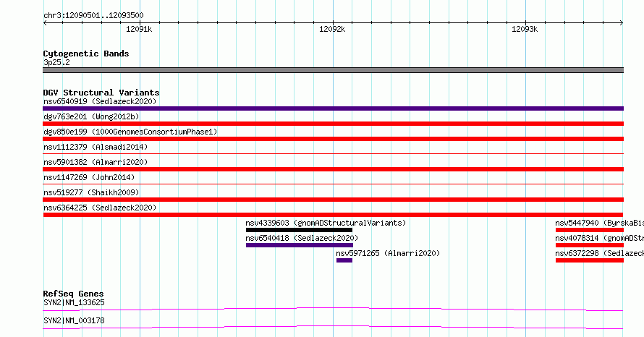
Task: Open nsv6540919 (Sedlazeck2020) variant label
Action: (100, 101)
